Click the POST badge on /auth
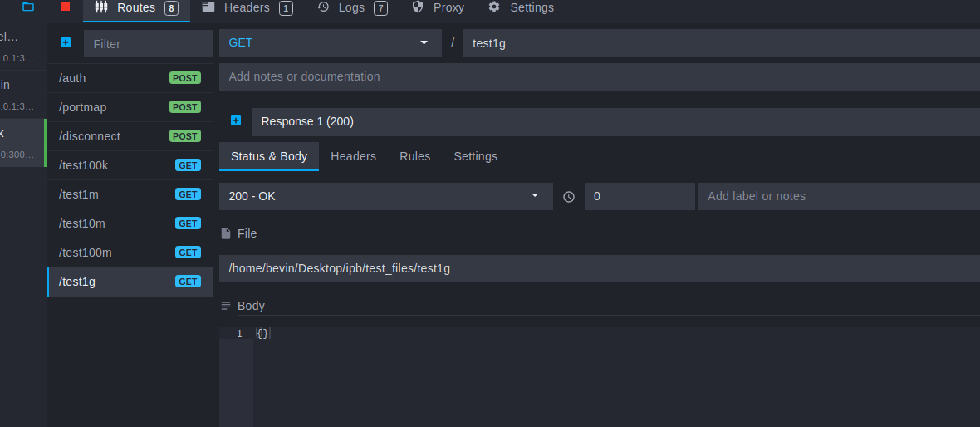This screenshot has height=427, width=980. pyautogui.click(x=185, y=78)
